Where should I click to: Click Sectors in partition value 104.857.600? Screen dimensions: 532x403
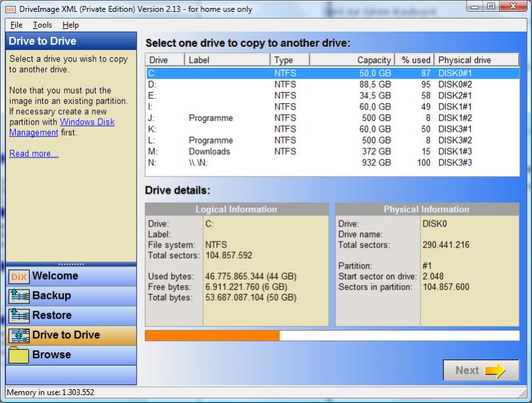[x=446, y=287]
